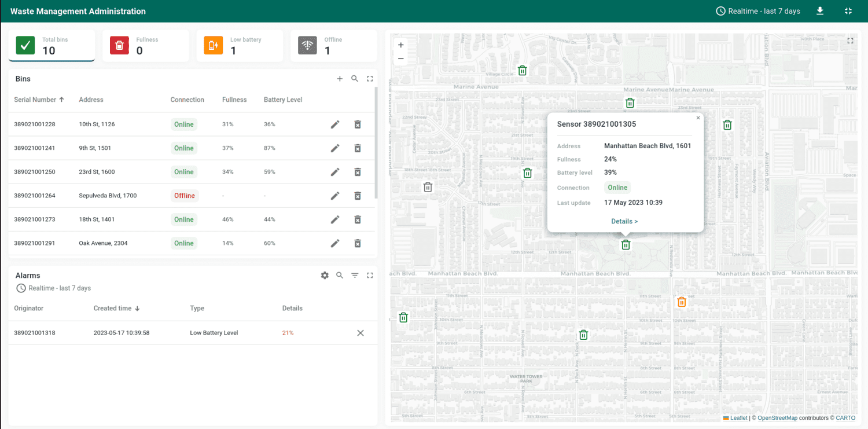Download dashboard data from the top bar
Image resolution: width=868 pixels, height=429 pixels.
[820, 10]
